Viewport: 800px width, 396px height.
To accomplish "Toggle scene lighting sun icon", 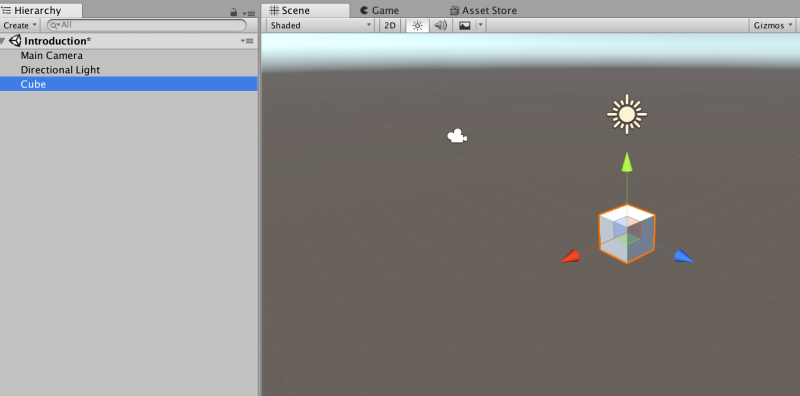I will click(417, 26).
